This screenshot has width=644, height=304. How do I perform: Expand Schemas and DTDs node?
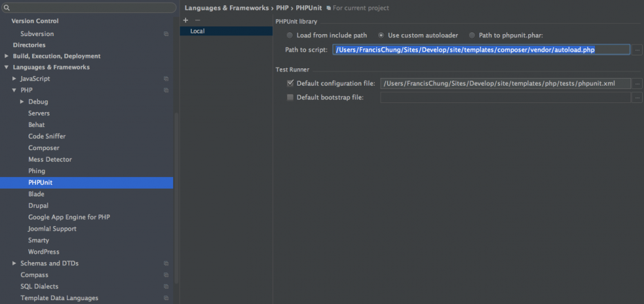click(x=14, y=263)
